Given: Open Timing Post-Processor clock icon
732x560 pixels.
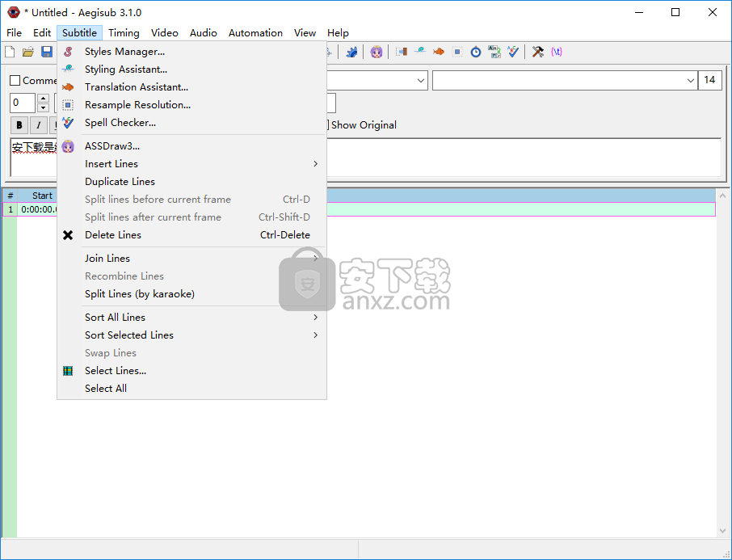Looking at the screenshot, I should (476, 52).
